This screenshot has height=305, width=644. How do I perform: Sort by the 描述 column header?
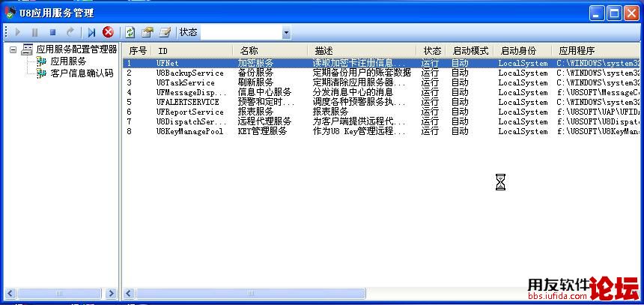point(362,50)
